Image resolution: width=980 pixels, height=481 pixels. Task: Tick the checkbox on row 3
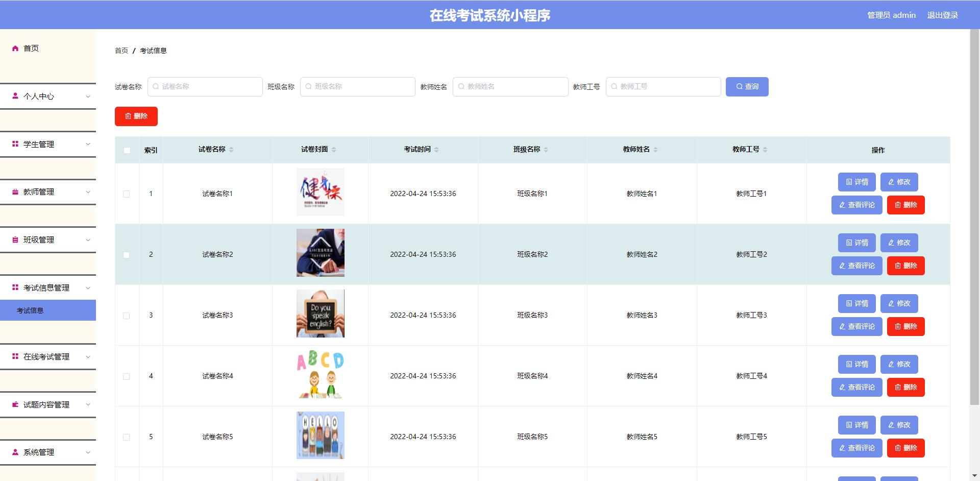coord(127,316)
